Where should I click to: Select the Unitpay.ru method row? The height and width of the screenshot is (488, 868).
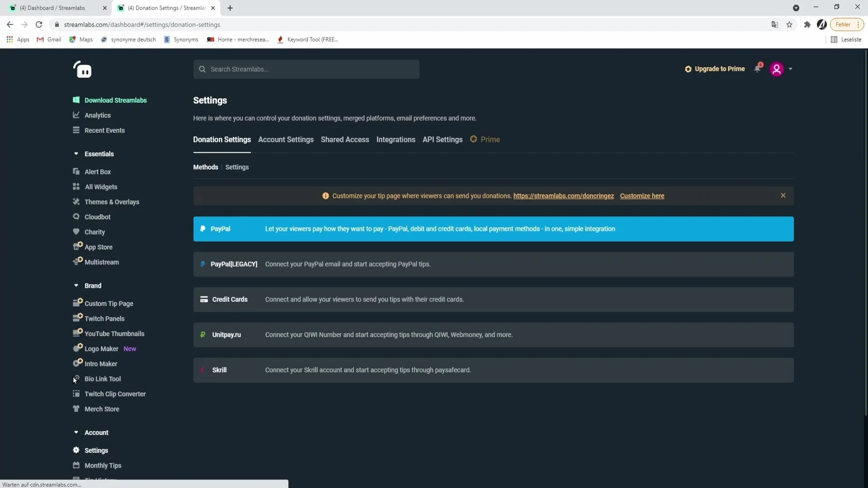tap(493, 335)
